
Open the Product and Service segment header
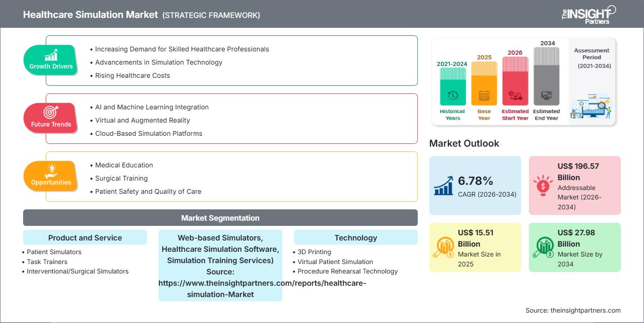(x=85, y=238)
